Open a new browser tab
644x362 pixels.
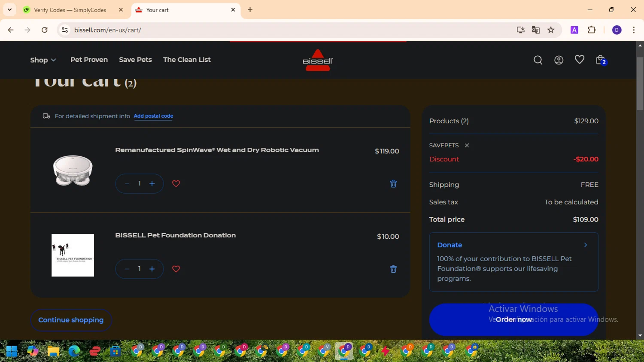tap(250, 10)
